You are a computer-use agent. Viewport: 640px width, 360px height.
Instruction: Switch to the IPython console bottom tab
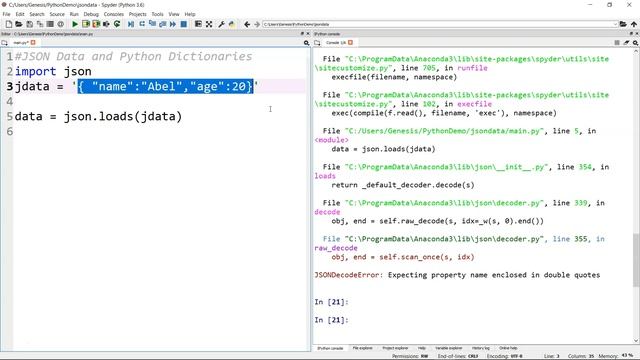tap(330, 348)
